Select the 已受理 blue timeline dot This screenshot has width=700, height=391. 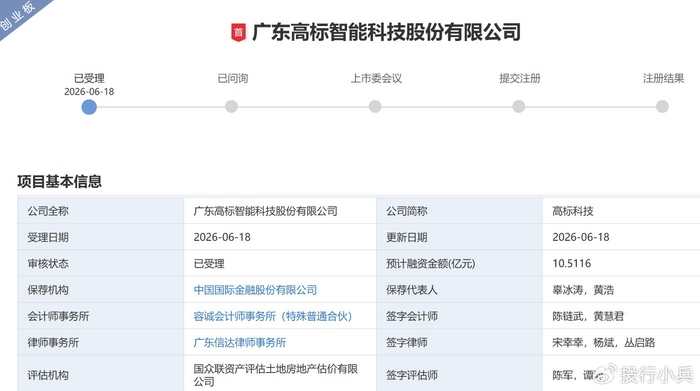pyautogui.click(x=89, y=107)
